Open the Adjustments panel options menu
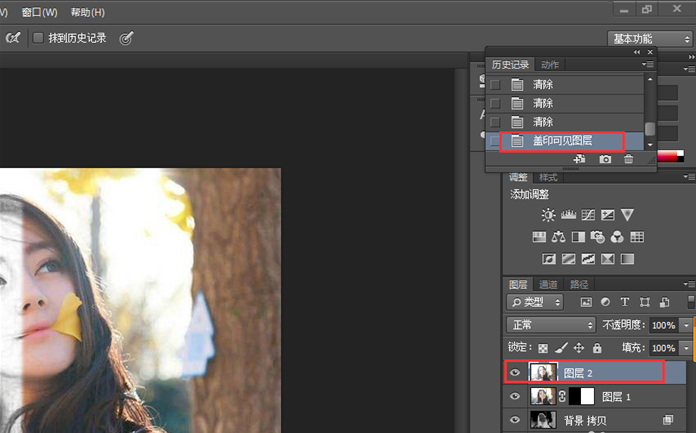This screenshot has height=433, width=696. click(x=688, y=177)
